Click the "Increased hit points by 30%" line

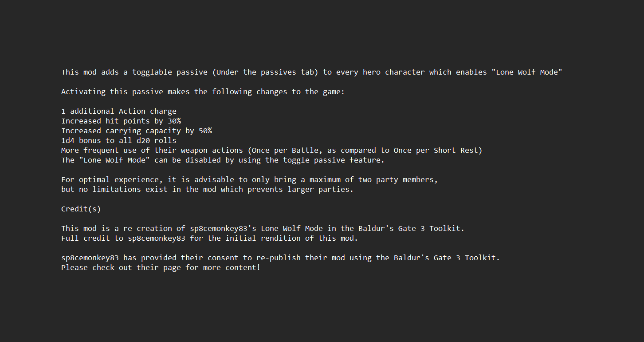(121, 121)
